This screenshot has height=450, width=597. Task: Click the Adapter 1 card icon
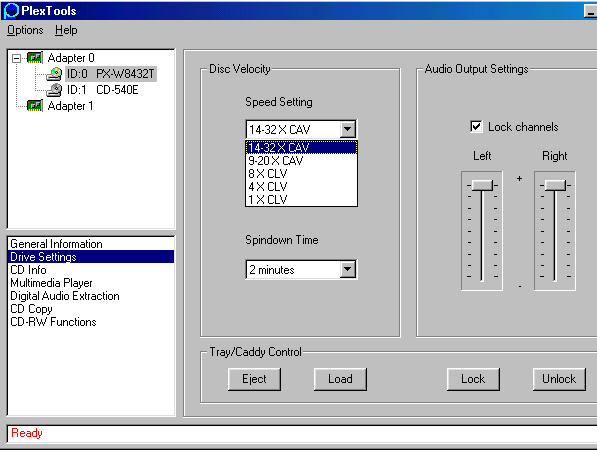[35, 105]
